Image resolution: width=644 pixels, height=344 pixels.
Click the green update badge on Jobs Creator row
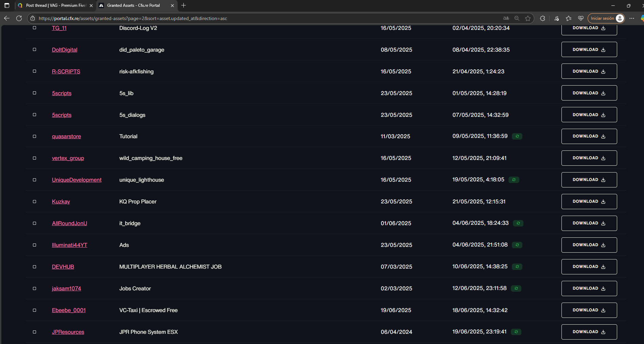tap(516, 288)
